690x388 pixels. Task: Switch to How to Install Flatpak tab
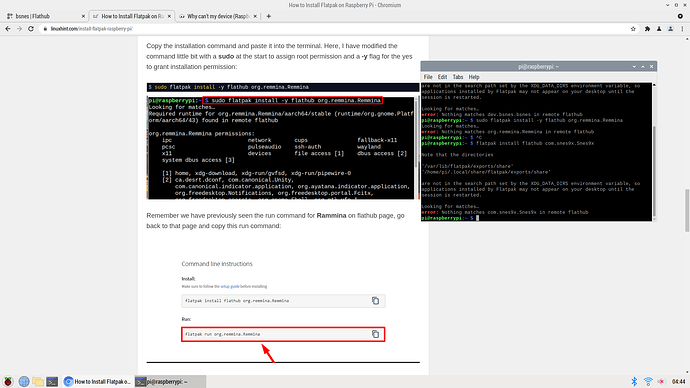[x=132, y=16]
